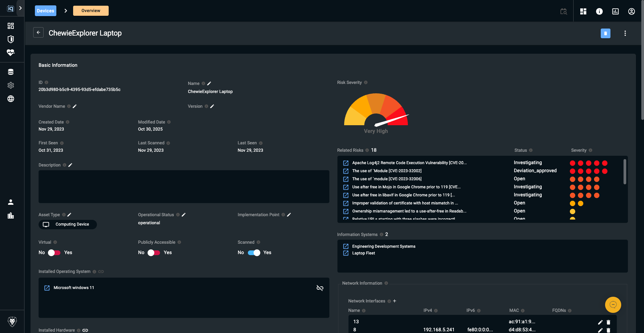Viewport: 644px width, 333px height.
Task: Open the shield security icon in sidebar
Action: [11, 39]
